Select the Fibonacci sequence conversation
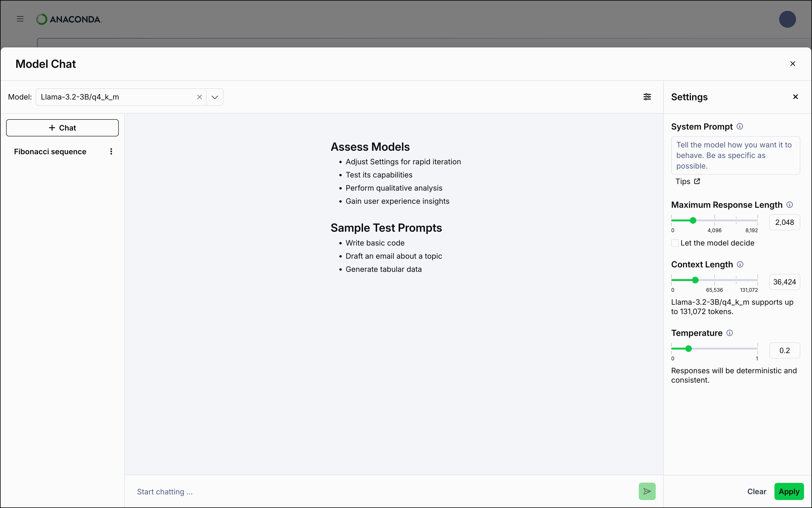Viewport: 812px width, 508px height. tap(50, 151)
